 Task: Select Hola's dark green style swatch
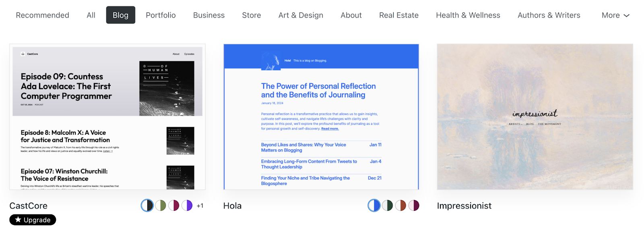(x=387, y=206)
